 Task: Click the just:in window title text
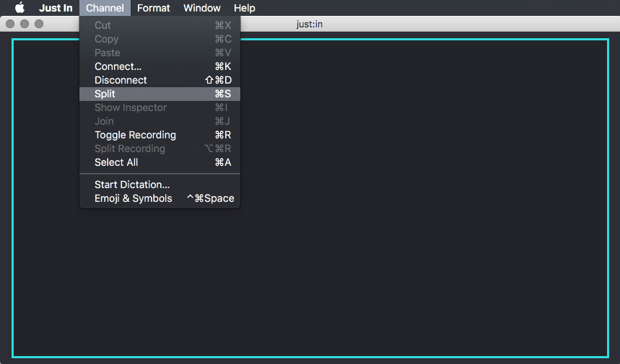click(309, 24)
